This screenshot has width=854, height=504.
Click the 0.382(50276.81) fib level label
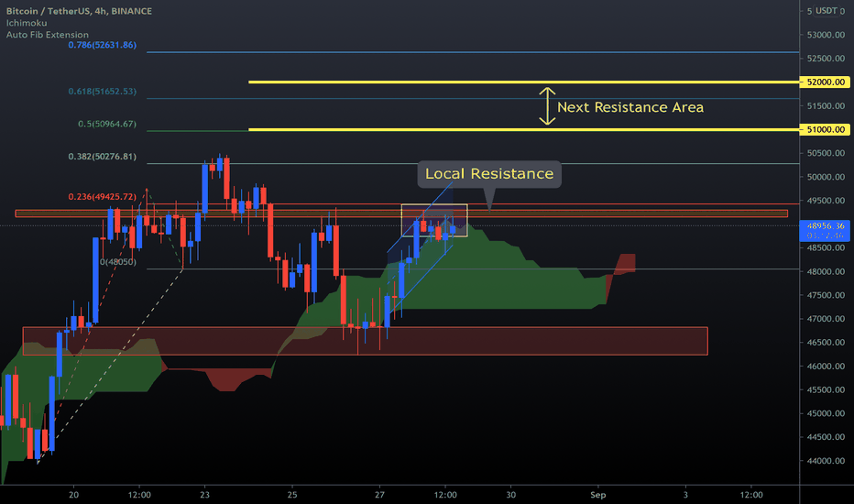click(103, 157)
